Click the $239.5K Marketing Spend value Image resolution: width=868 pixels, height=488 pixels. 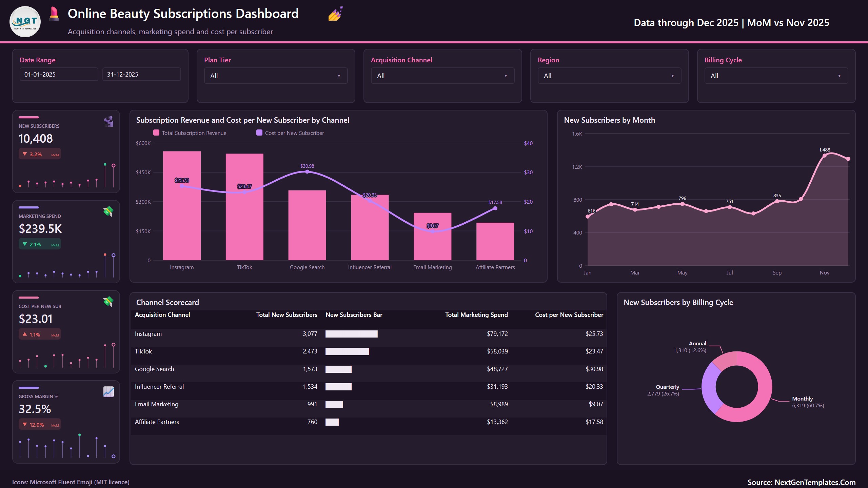[x=40, y=229]
